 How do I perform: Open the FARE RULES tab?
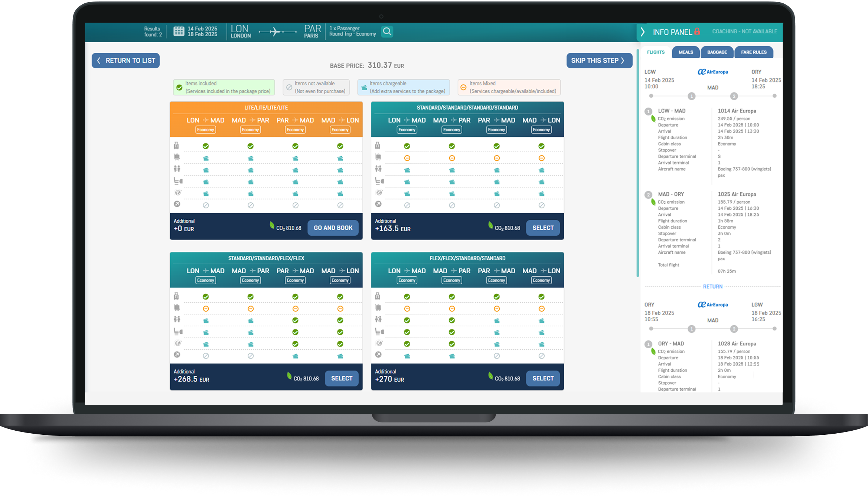coord(753,52)
